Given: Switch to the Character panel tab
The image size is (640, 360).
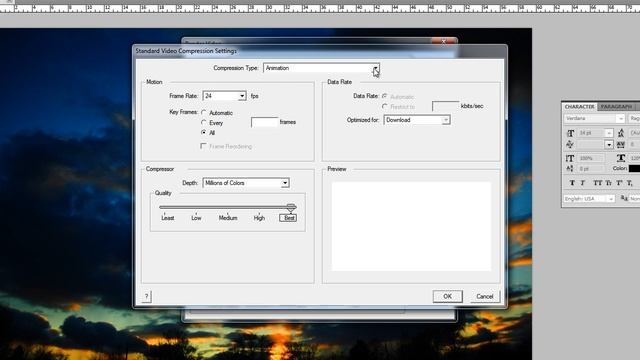Looking at the screenshot, I should tap(580, 107).
